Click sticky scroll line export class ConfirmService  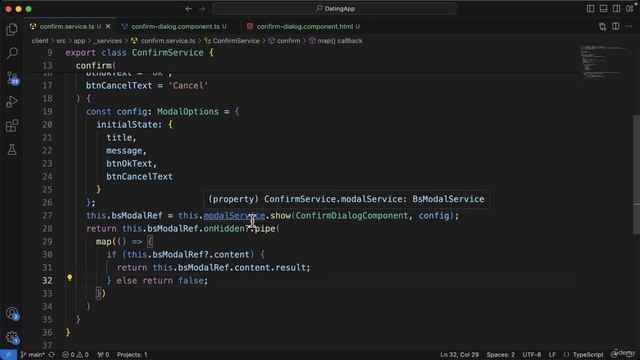click(139, 53)
